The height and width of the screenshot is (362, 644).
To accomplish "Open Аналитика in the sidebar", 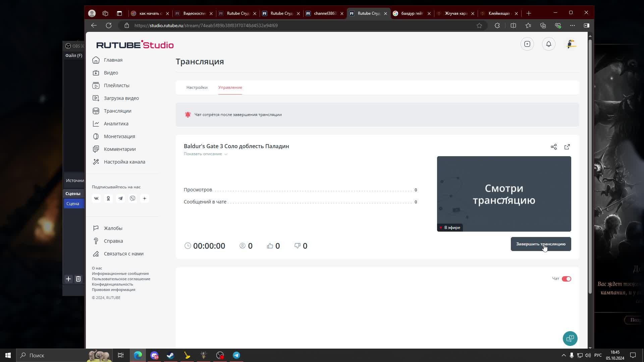I will pos(116,124).
